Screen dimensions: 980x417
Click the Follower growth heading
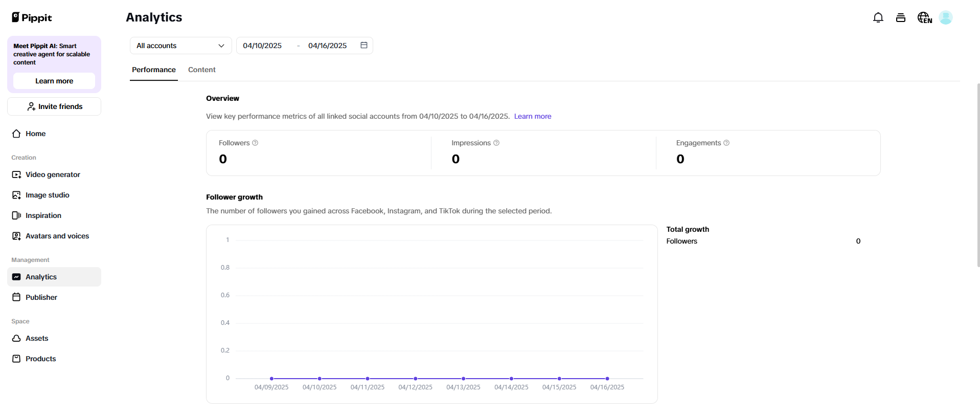coord(234,197)
